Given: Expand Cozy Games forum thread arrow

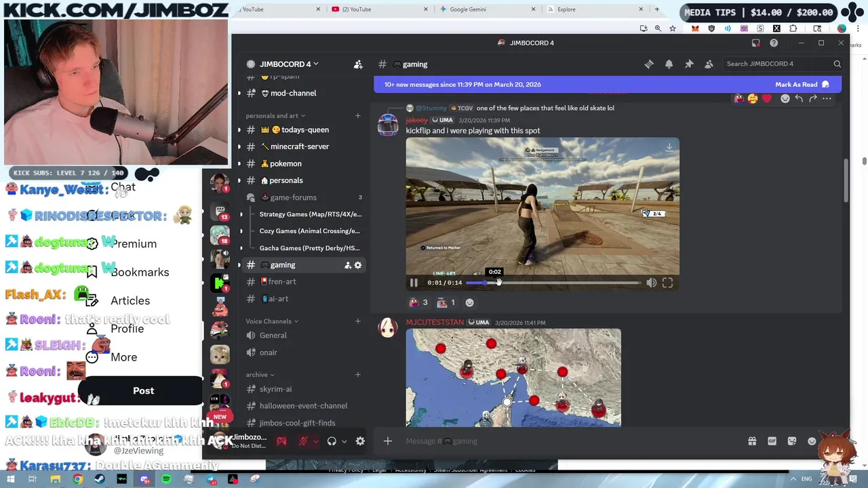Looking at the screenshot, I should coord(241,231).
